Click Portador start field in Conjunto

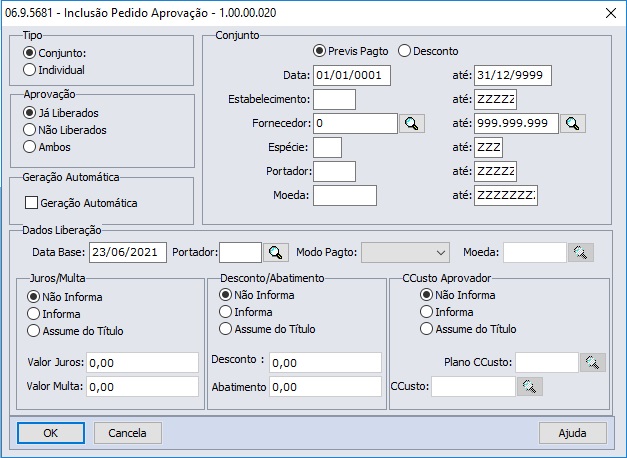(334, 172)
